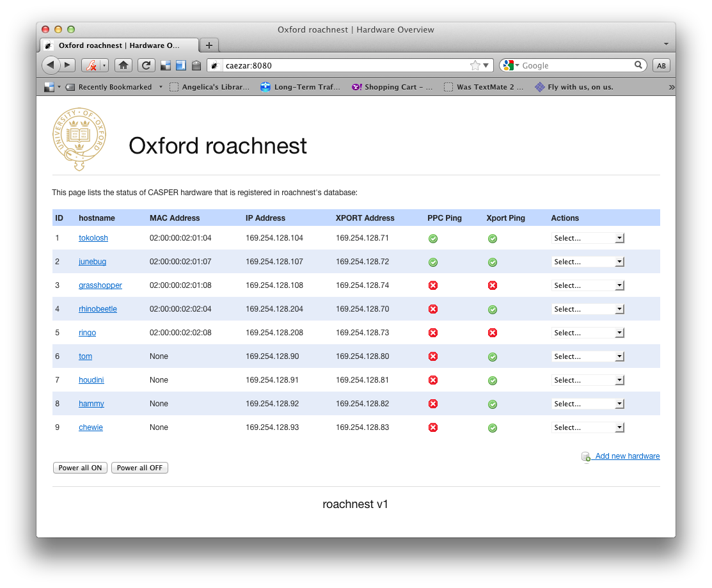Click the red PPC Ping icon for chewie
Viewport: 712px width, 588px height.
click(x=433, y=427)
